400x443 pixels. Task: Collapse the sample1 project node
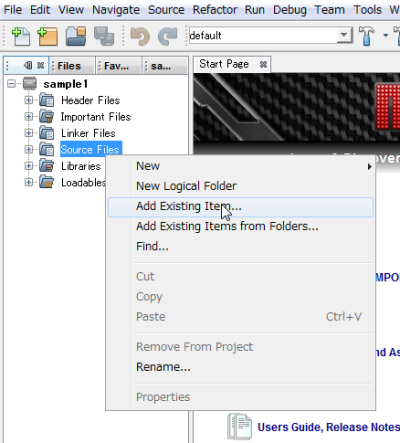pyautogui.click(x=11, y=83)
